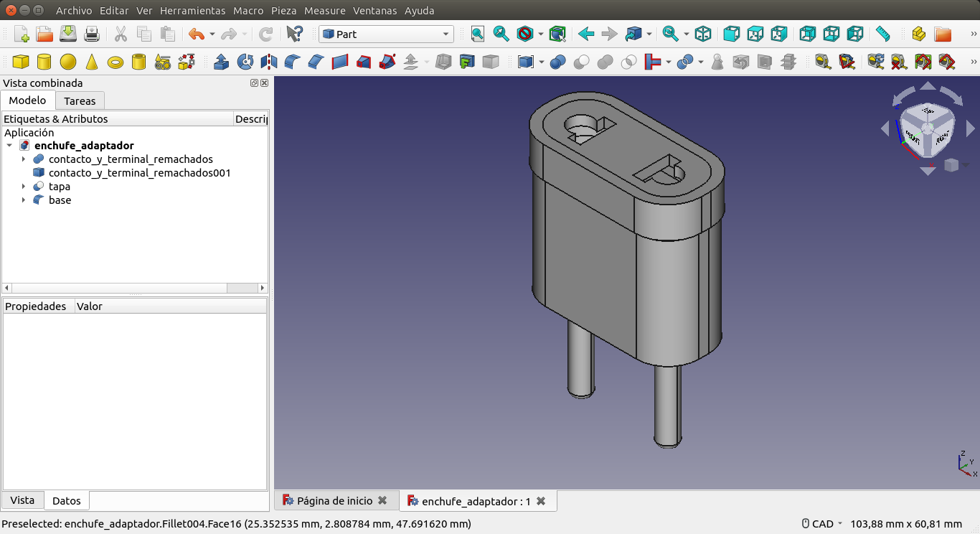The width and height of the screenshot is (980, 534).
Task: Open the draw style dropdown arrow
Action: tap(540, 34)
